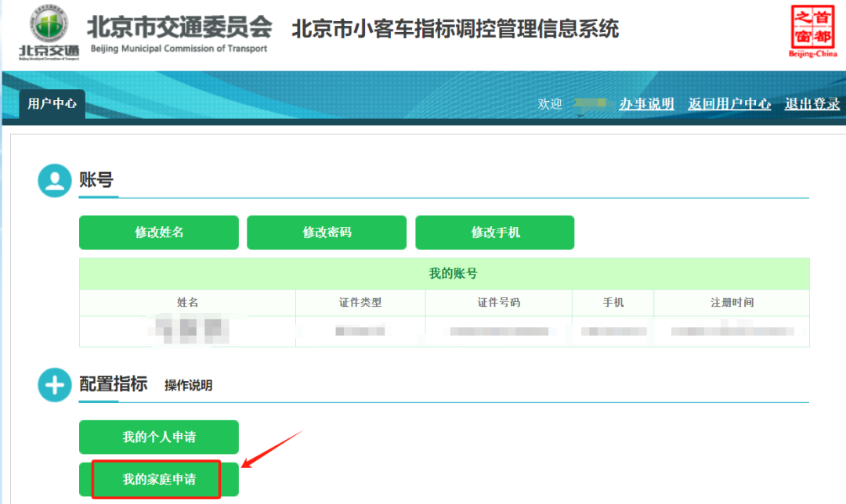Click the 配置指标 section heading
This screenshot has height=504, width=846.
click(x=114, y=384)
